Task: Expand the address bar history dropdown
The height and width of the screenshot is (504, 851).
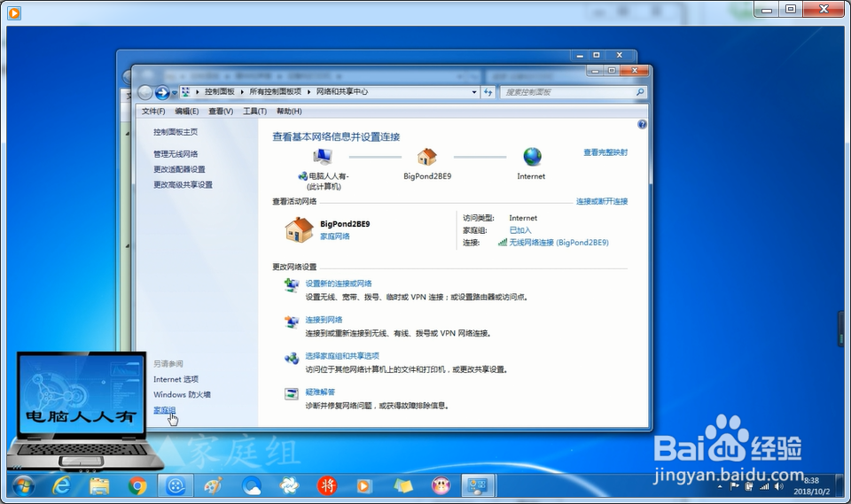Action: pyautogui.click(x=474, y=92)
